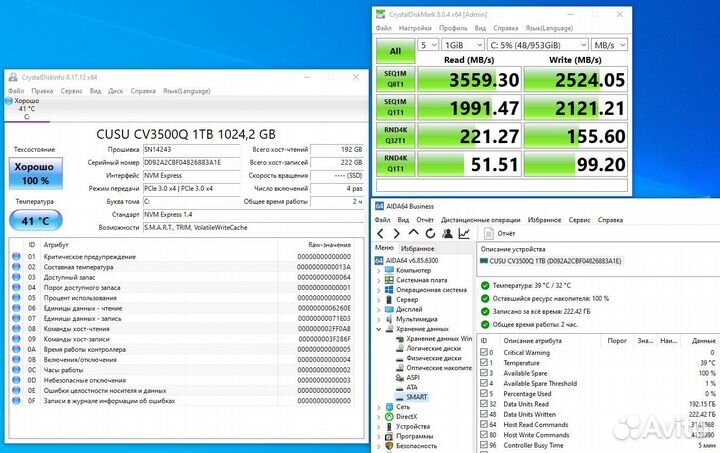Open the drive selector C: 5% (48/953GiB)

538,45
